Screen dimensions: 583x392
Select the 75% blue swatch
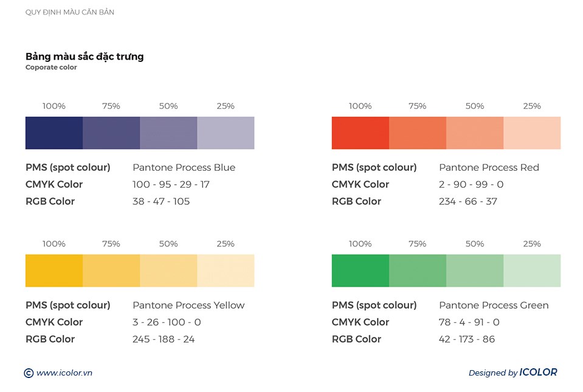(111, 132)
